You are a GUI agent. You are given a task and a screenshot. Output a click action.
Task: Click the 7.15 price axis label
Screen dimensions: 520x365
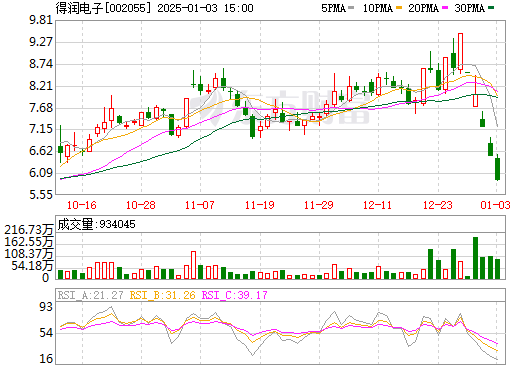tap(41, 129)
